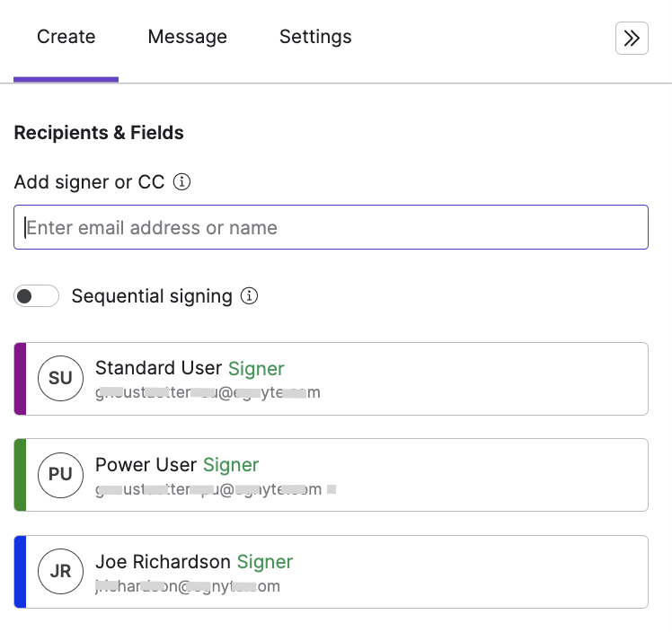Image resolution: width=672 pixels, height=632 pixels.
Task: Click the SU avatar for Standard User
Action: point(60,379)
